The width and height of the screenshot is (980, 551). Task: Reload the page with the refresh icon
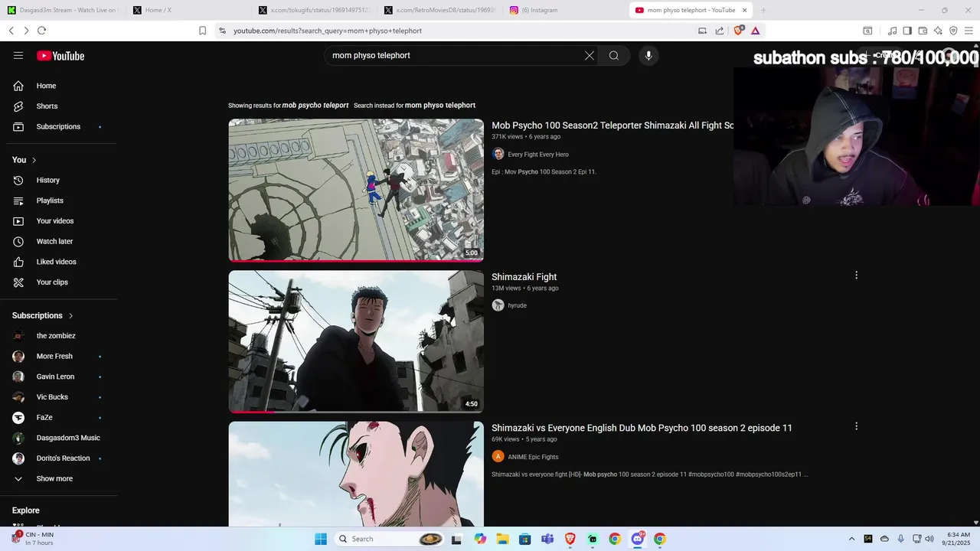[41, 31]
